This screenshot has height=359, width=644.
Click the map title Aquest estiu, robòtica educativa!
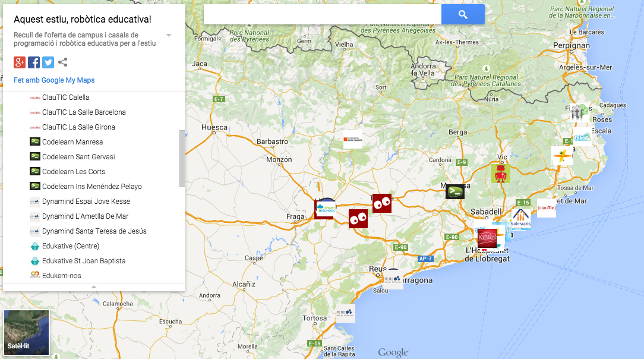[83, 19]
